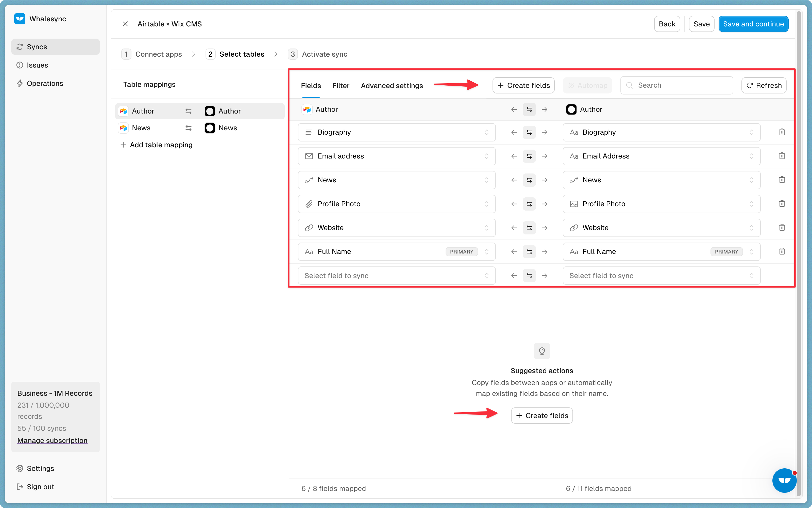The width and height of the screenshot is (812, 508).
Task: Open right Select field to sync dropdown
Action: [661, 276]
